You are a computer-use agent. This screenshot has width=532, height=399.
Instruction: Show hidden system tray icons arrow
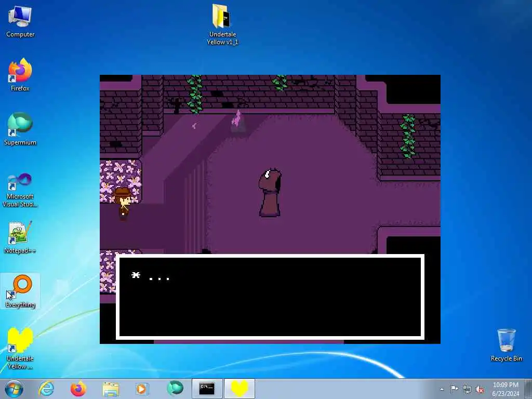click(442, 390)
